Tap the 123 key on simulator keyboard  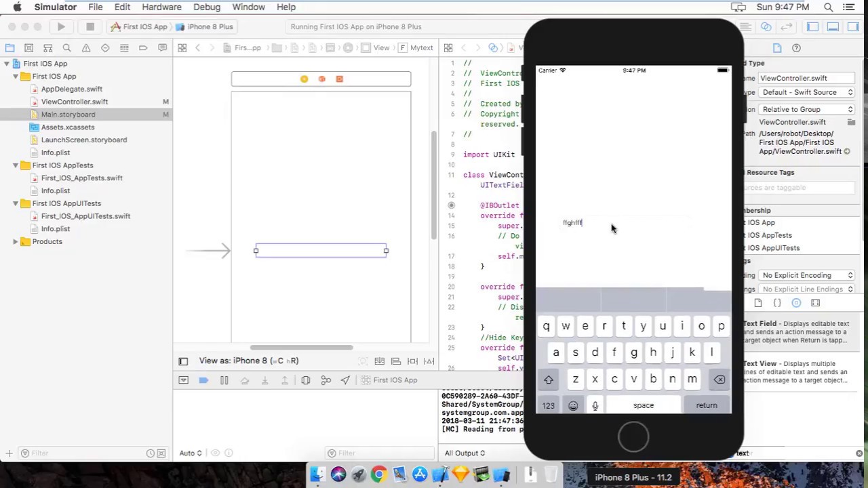pos(548,405)
